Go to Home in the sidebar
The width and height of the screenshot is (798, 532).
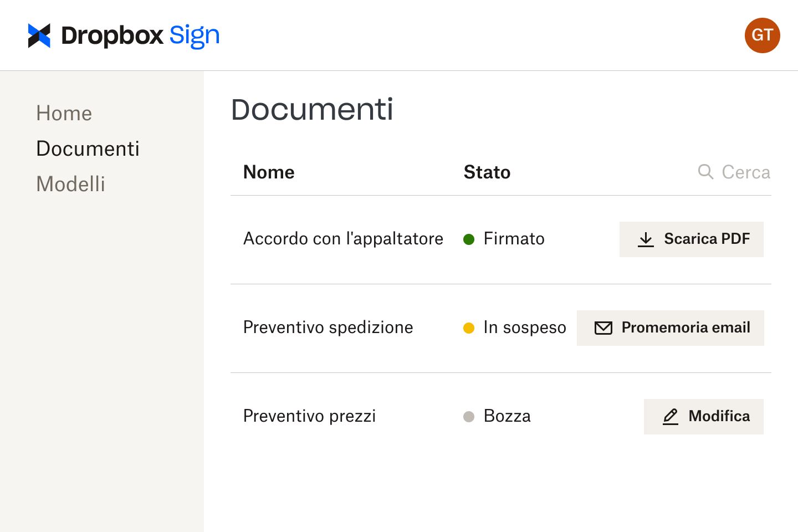64,113
